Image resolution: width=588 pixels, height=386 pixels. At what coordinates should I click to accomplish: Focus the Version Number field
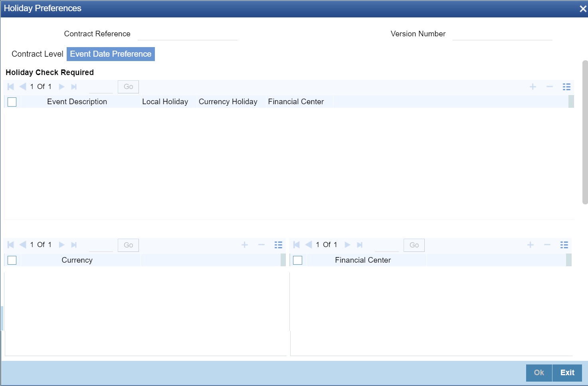click(503, 34)
